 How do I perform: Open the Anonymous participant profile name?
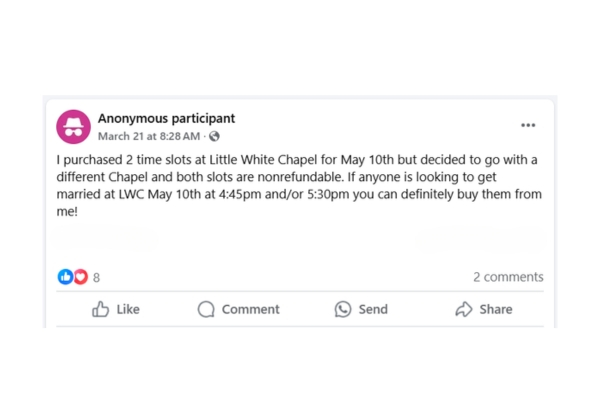[x=166, y=118]
